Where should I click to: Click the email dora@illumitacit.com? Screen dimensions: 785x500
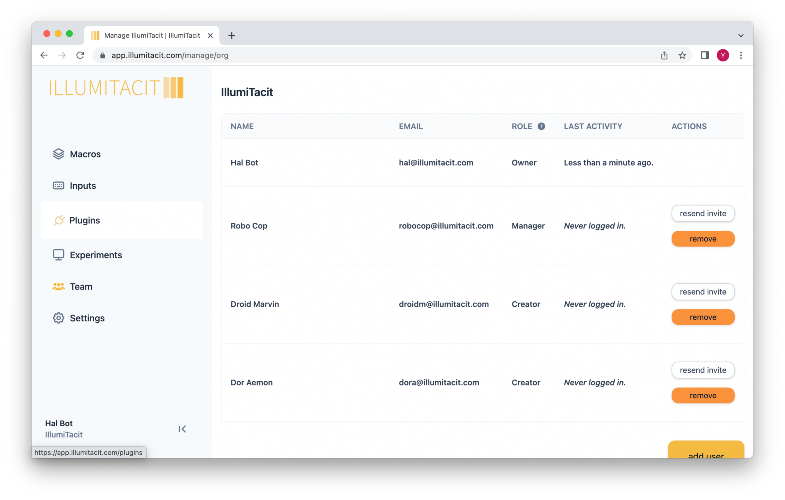click(439, 382)
